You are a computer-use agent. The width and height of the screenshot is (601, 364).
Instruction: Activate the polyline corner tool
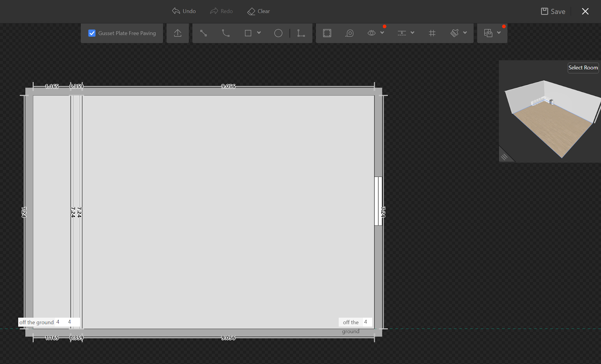coord(301,33)
